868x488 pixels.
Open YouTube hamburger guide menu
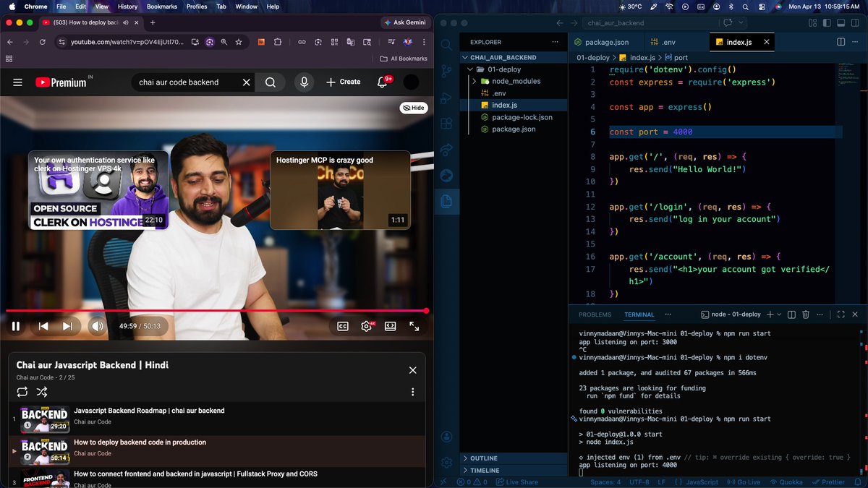pos(17,82)
